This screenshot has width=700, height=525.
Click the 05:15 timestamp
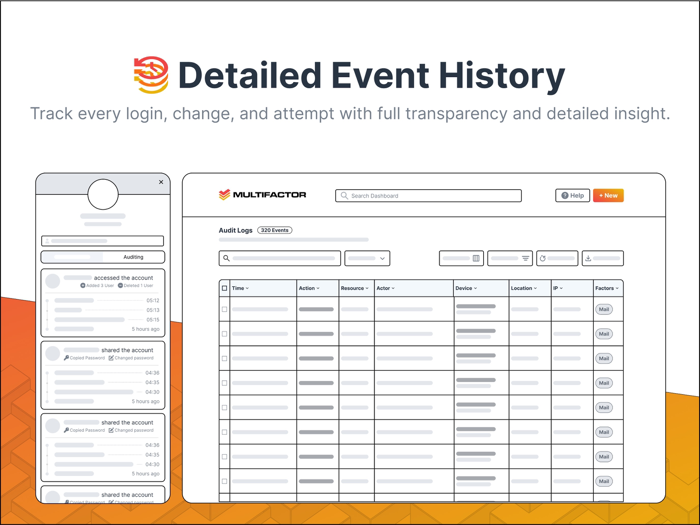[153, 320]
